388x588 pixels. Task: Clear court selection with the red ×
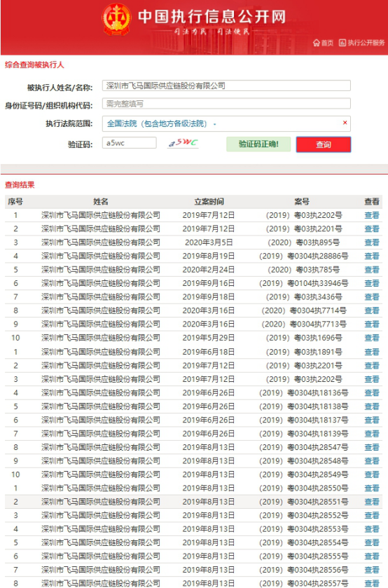tap(345, 123)
